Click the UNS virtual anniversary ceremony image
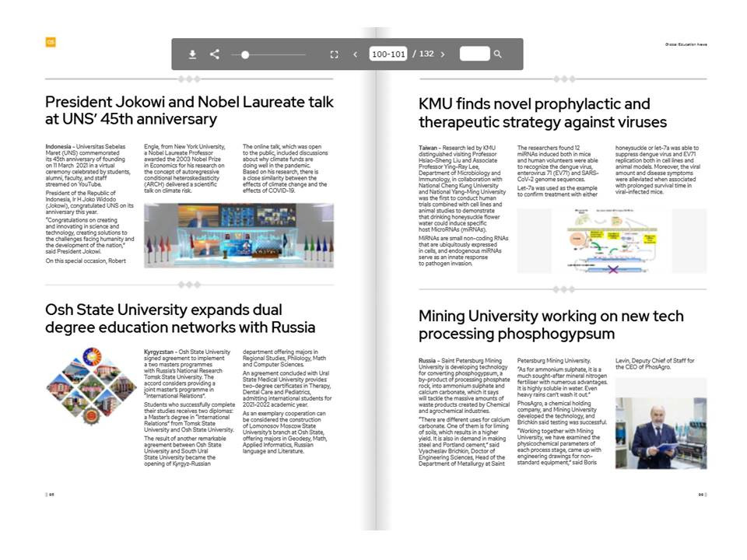This screenshot has height=560, width=747. pos(238,236)
